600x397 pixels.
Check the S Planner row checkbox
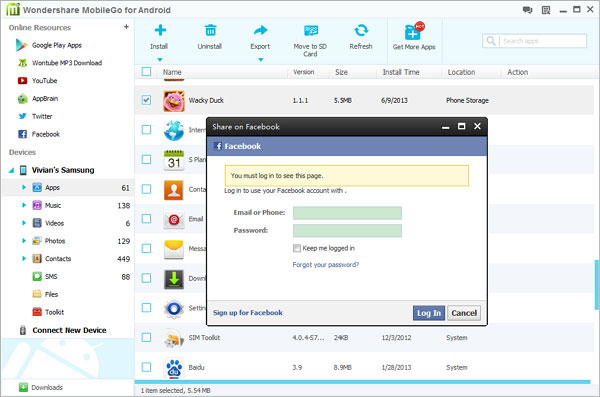tap(146, 159)
